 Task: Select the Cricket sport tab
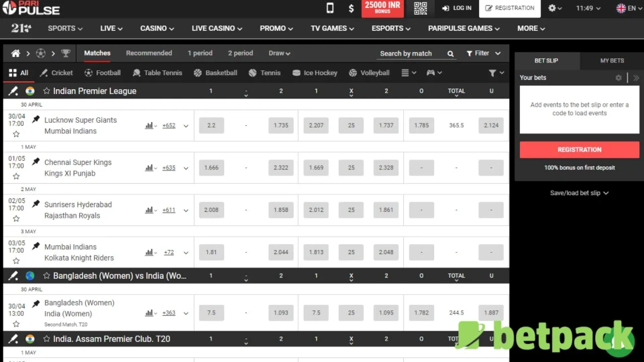pos(56,72)
